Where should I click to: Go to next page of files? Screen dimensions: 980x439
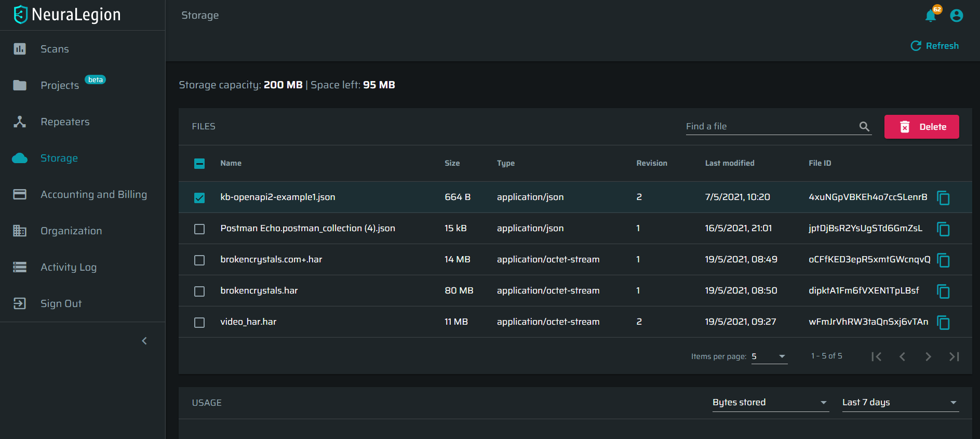pyautogui.click(x=928, y=356)
